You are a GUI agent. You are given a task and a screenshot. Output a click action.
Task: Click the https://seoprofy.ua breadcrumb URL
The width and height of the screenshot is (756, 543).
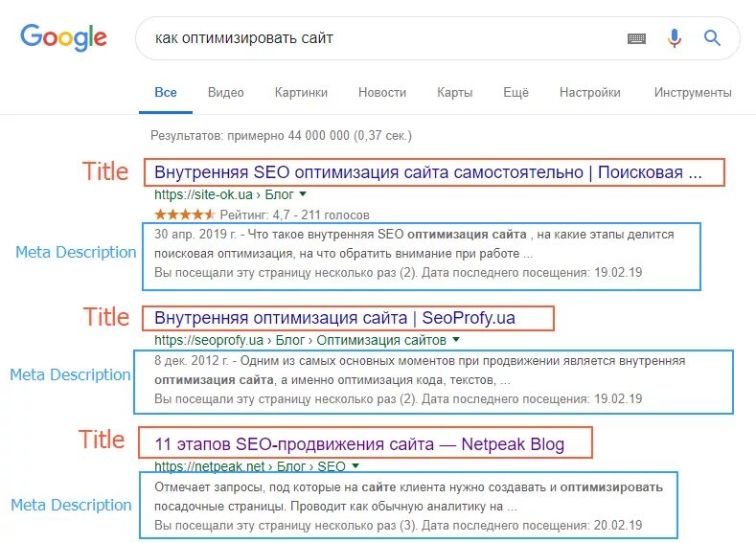click(x=300, y=340)
